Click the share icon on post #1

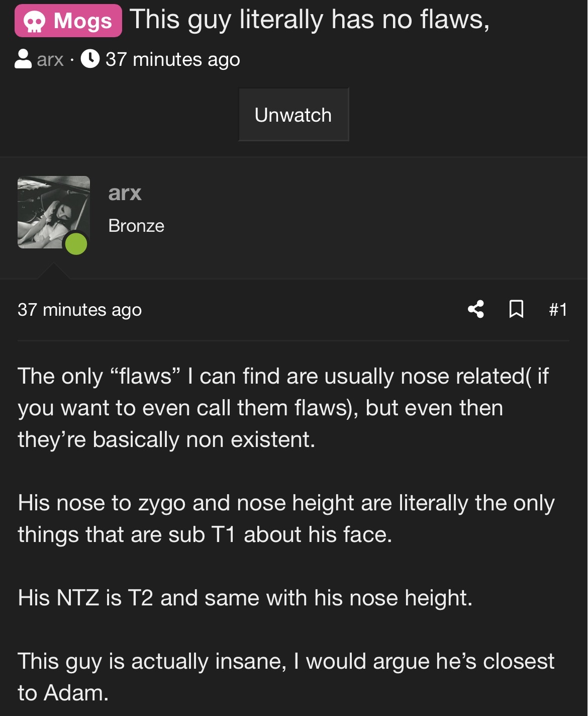tap(475, 309)
